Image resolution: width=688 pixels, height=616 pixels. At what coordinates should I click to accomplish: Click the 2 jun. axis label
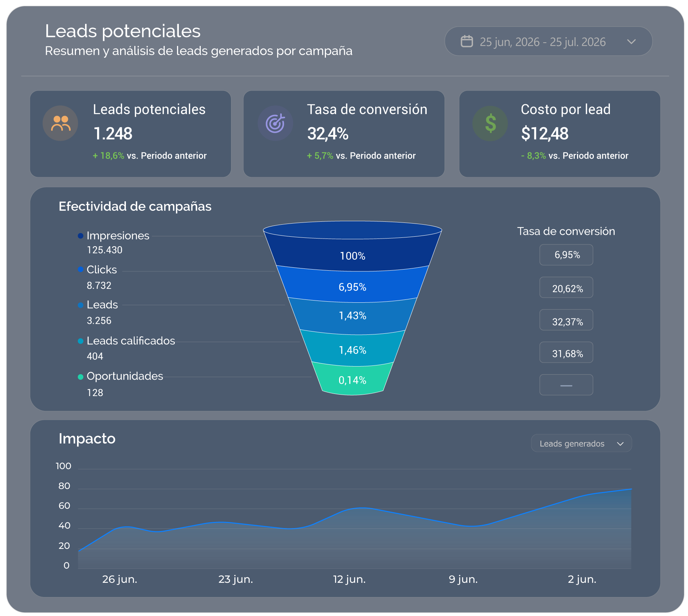pos(582,579)
